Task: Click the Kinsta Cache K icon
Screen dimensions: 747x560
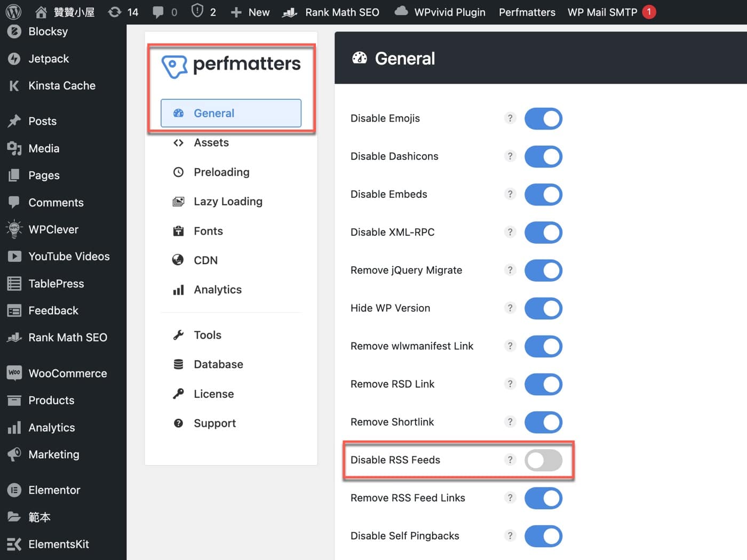Action: tap(14, 86)
